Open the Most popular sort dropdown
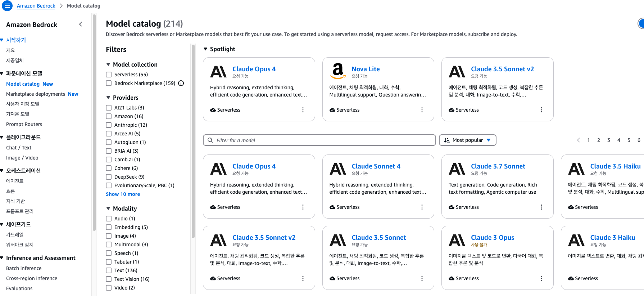The height and width of the screenshot is (296, 644). tap(467, 140)
